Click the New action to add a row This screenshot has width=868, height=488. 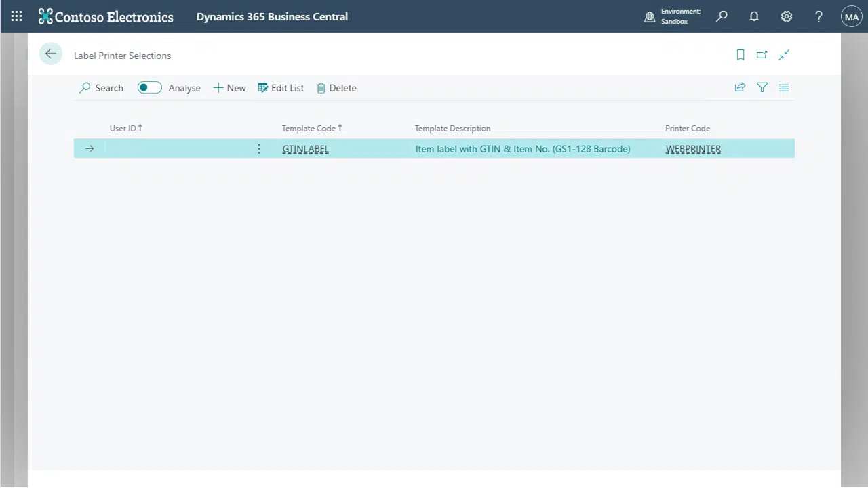click(229, 87)
